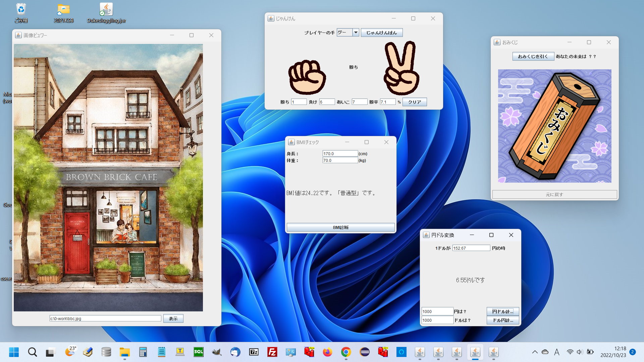Focus the 負け count field
644x362 pixels.
(327, 102)
